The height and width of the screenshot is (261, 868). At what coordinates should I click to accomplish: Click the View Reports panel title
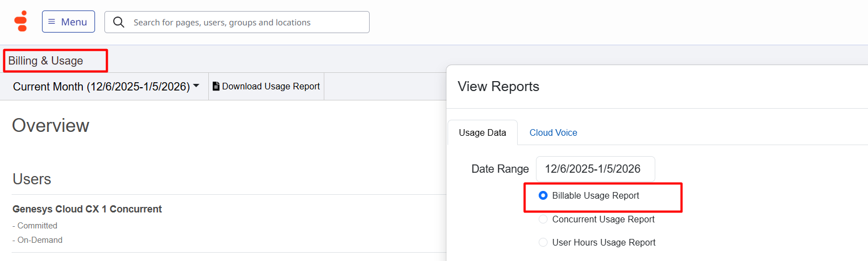click(498, 87)
